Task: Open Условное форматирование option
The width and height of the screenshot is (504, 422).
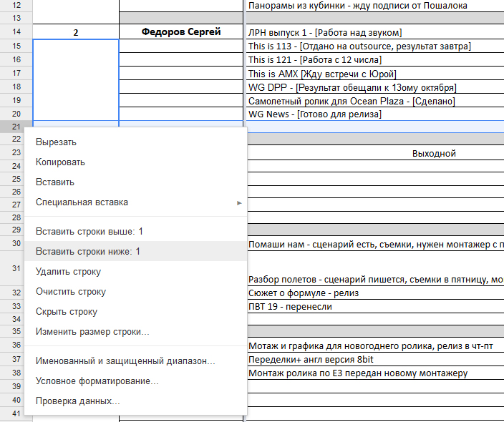Action: (135, 381)
